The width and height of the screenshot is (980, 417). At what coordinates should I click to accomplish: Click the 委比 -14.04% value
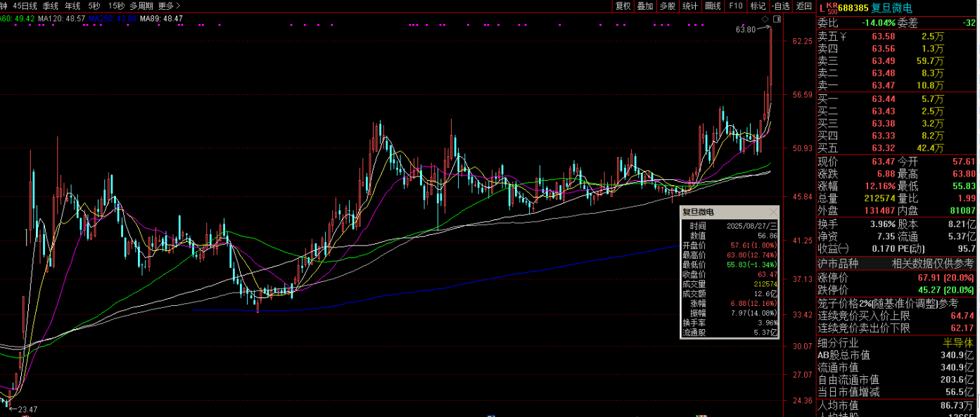click(878, 23)
